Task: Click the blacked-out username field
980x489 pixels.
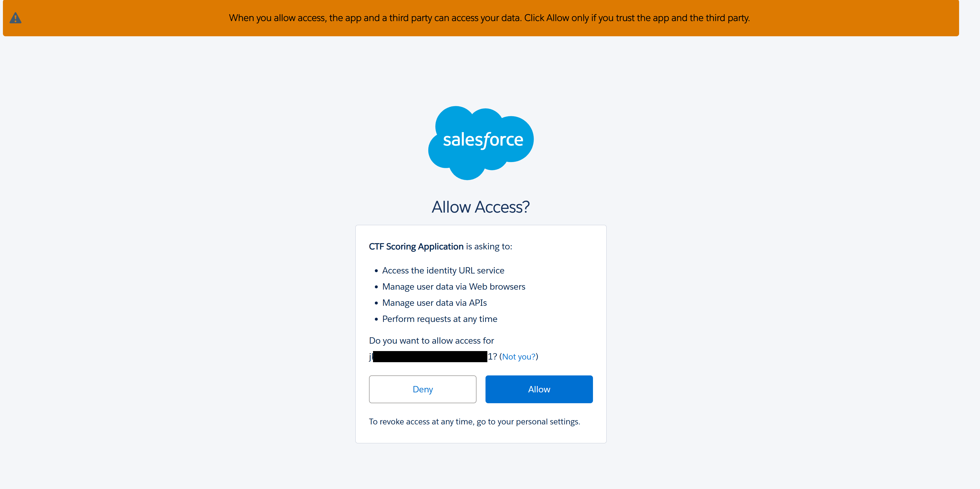Action: click(429, 357)
